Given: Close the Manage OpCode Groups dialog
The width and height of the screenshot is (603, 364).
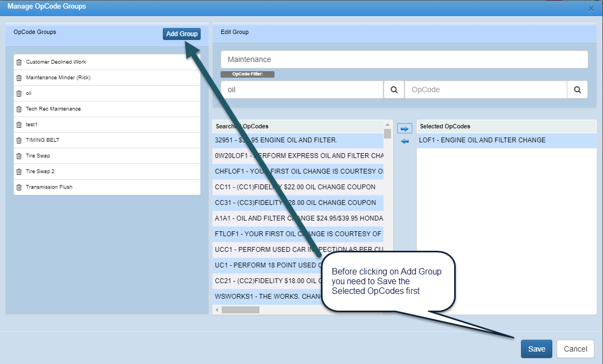Looking at the screenshot, I should click(591, 9).
